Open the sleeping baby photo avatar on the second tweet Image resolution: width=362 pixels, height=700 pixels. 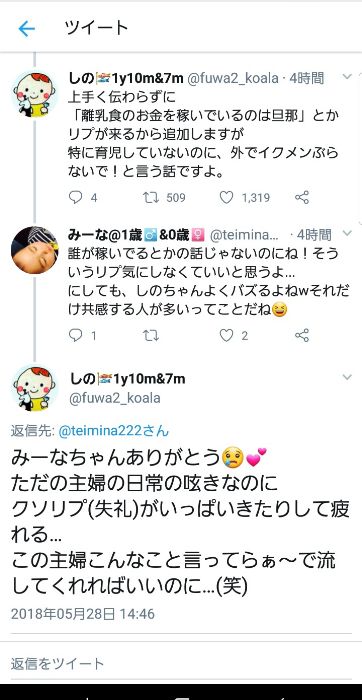[x=34, y=250]
